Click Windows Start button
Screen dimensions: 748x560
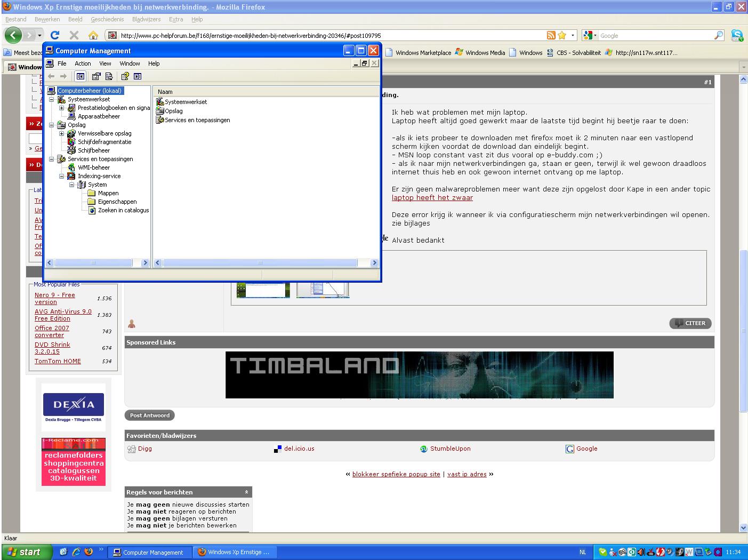coord(27,552)
